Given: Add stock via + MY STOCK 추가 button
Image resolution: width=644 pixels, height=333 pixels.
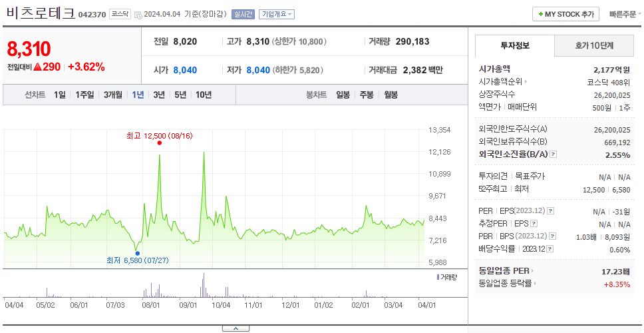Looking at the screenshot, I should tap(566, 14).
